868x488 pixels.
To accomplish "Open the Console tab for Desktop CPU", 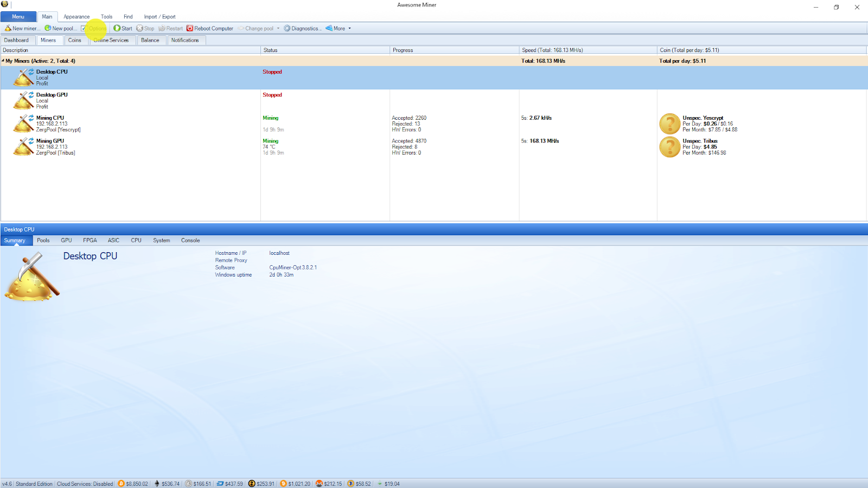I will 190,240.
